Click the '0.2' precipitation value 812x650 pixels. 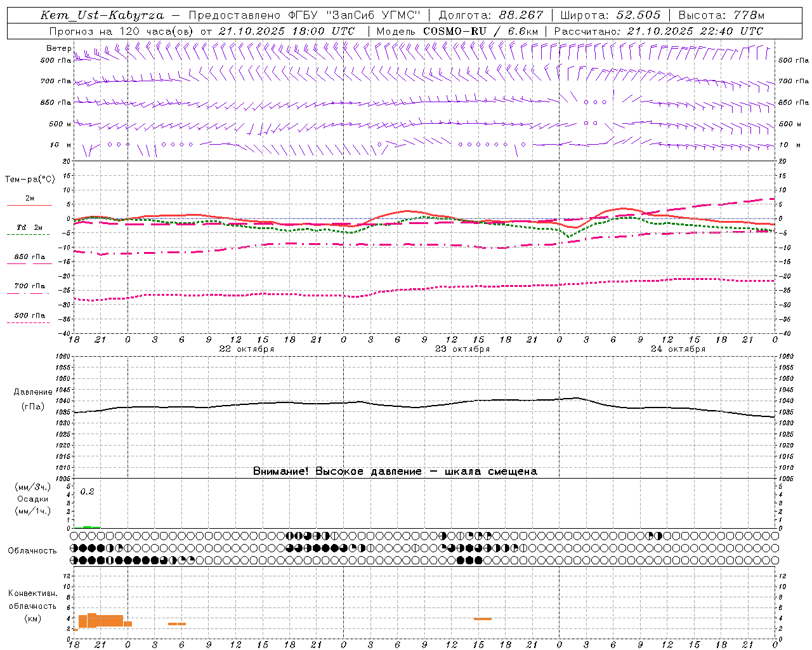tap(87, 492)
